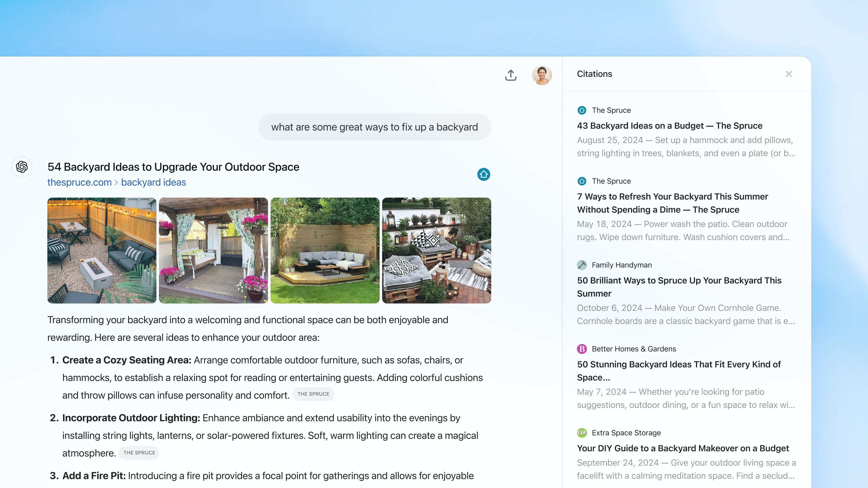Image resolution: width=868 pixels, height=488 pixels.
Task: Toggle THE SPRUCE citation tag on lighting
Action: pyautogui.click(x=139, y=452)
